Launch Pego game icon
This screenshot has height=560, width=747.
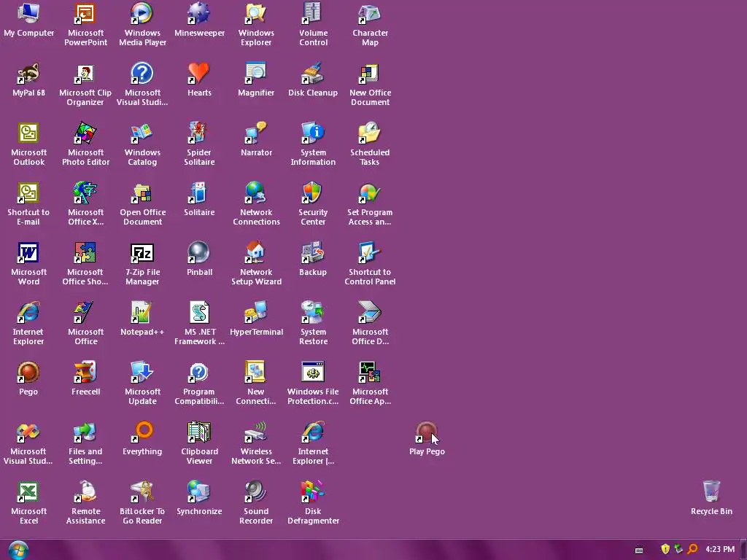(x=28, y=372)
